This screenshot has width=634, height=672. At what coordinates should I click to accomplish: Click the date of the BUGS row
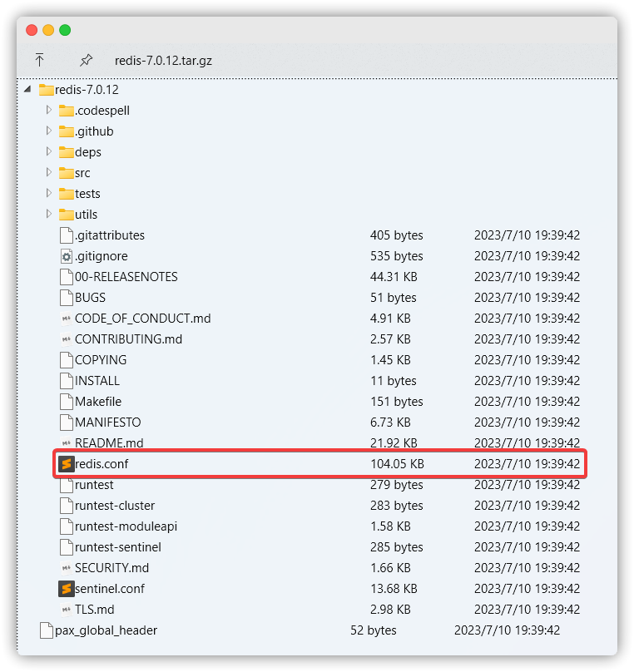(527, 298)
